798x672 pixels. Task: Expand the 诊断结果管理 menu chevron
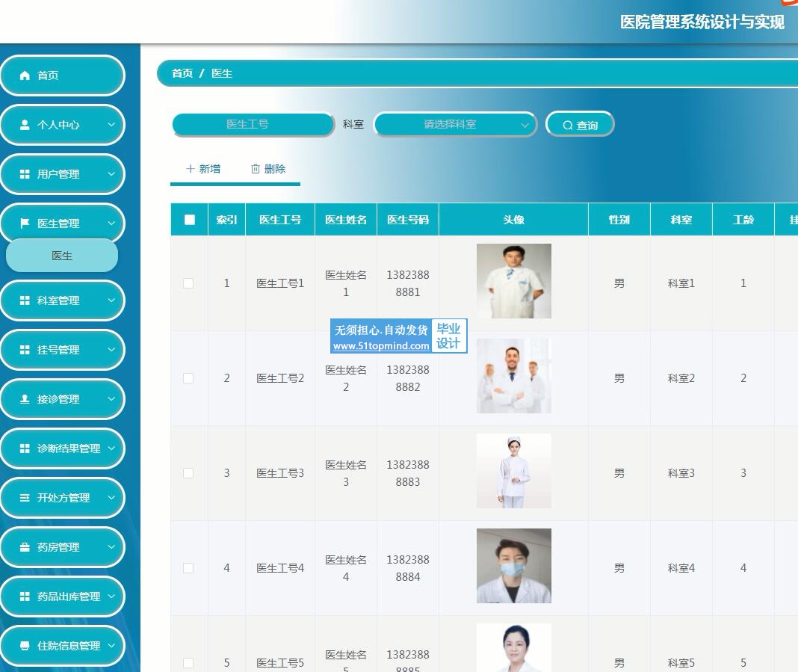(111, 448)
